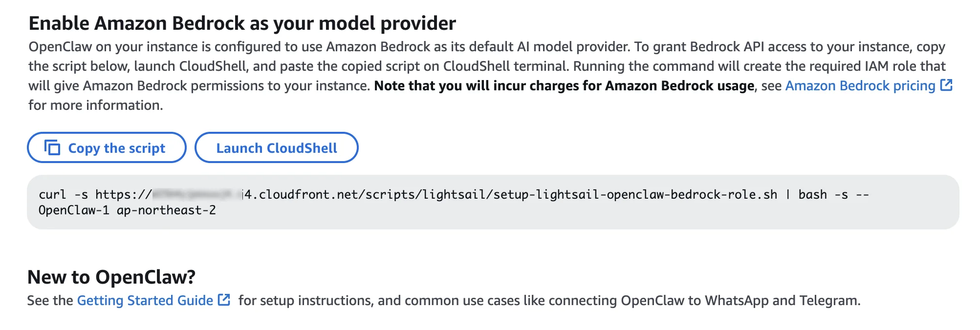Click the 'bash -s --' command portion

(x=833, y=194)
